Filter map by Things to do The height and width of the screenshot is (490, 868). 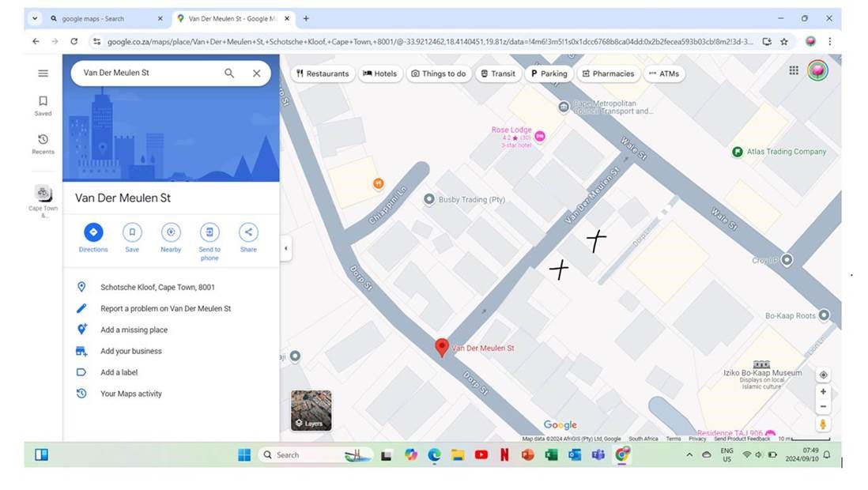pos(439,73)
